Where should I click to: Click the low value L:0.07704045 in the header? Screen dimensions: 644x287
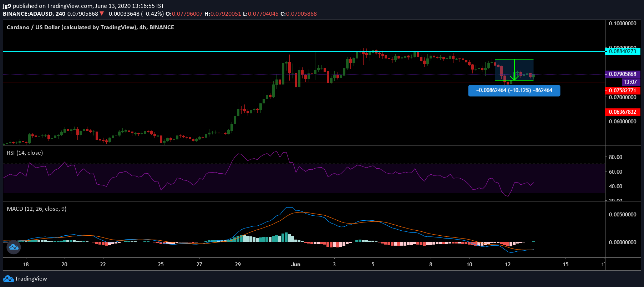pos(261,14)
